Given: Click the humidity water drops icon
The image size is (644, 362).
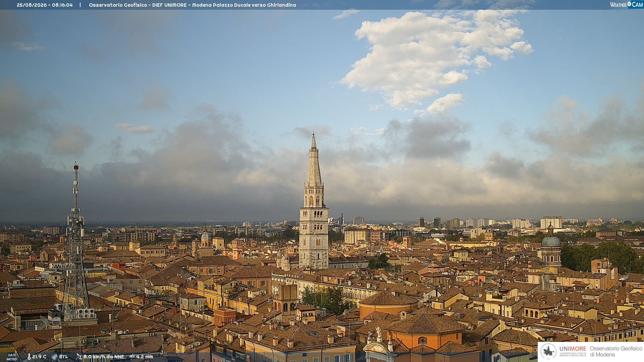Looking at the screenshot, I should (x=55, y=357).
